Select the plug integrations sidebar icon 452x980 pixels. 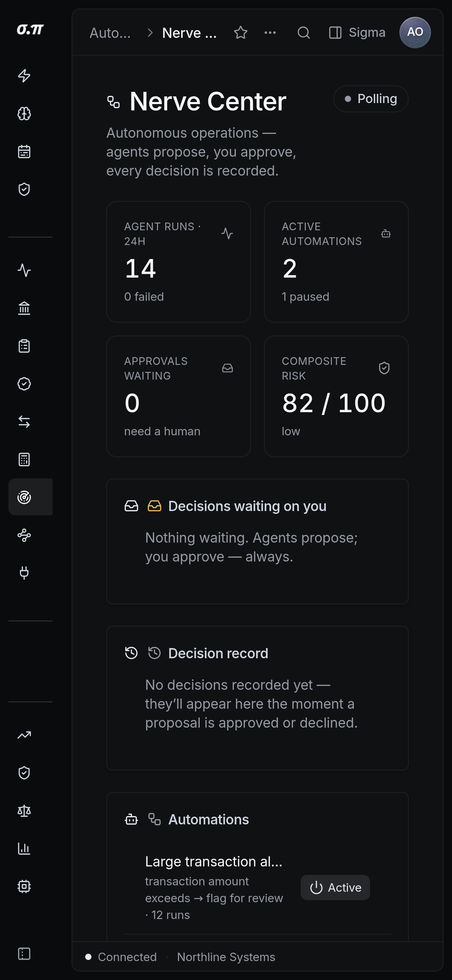24,573
